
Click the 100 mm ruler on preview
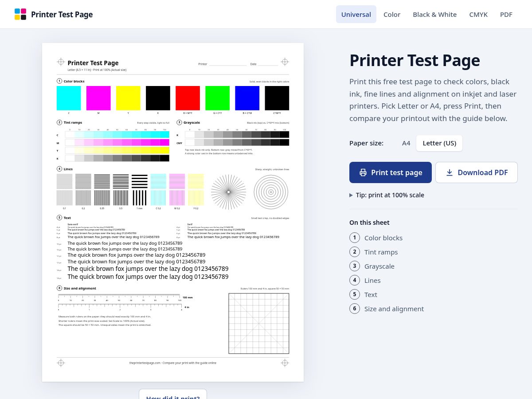click(119, 297)
